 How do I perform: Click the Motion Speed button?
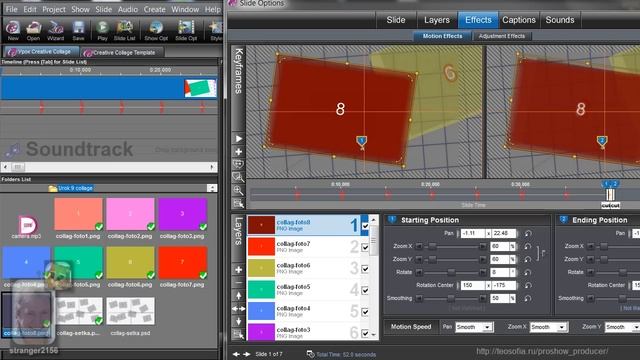411,327
